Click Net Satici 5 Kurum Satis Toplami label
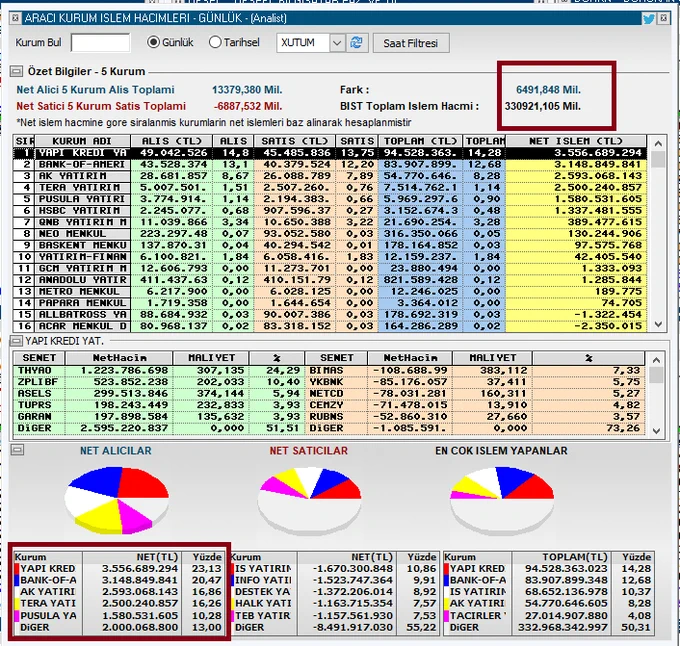 (101, 106)
